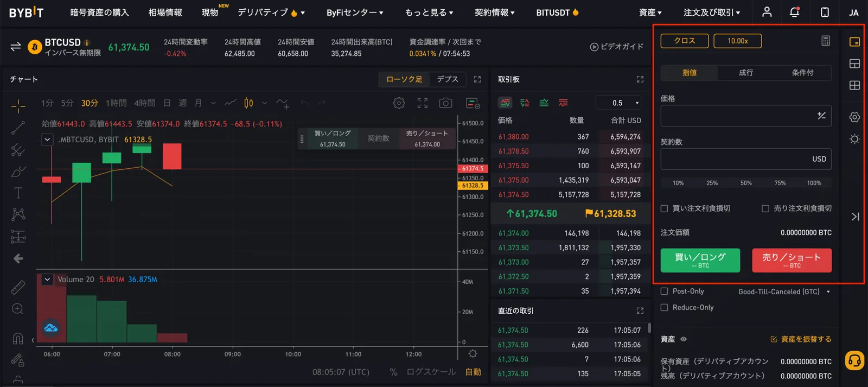Viewport: 868px width, 387px height.
Task: Open the layout settings gear in sidebar
Action: pos(854,117)
